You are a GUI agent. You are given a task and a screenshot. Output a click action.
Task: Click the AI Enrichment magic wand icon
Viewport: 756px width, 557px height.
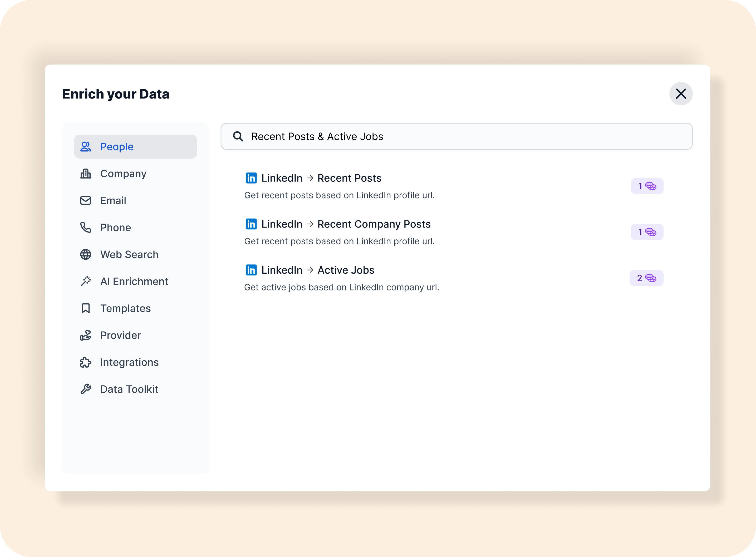coord(86,282)
